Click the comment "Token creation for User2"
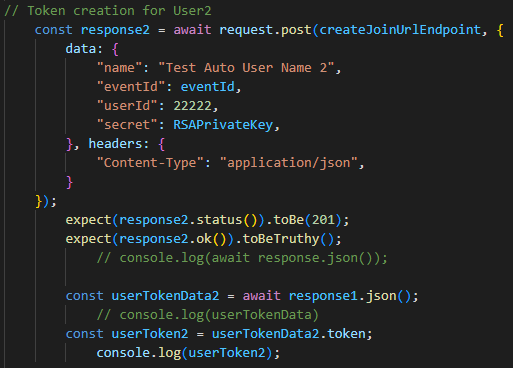The height and width of the screenshot is (368, 513). pos(108,11)
